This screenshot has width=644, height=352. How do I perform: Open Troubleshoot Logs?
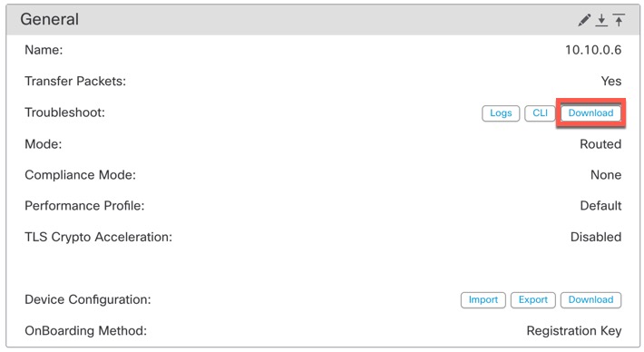501,113
